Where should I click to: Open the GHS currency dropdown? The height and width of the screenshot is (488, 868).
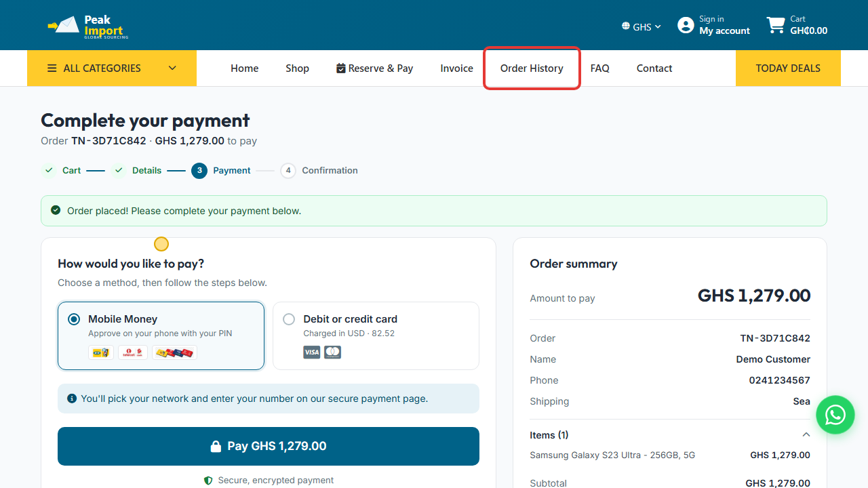point(642,27)
